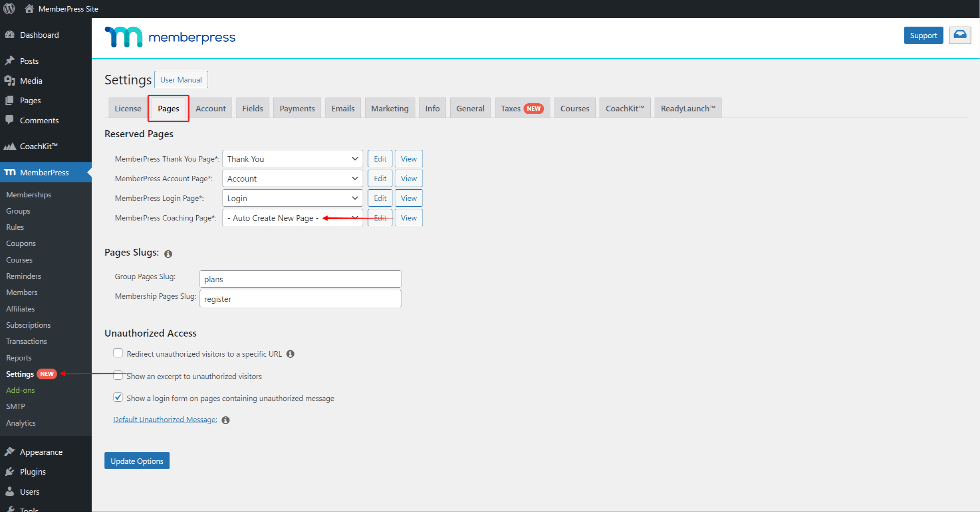Switch to the Payments tab
Screen dimensions: 980x512
pos(295,108)
